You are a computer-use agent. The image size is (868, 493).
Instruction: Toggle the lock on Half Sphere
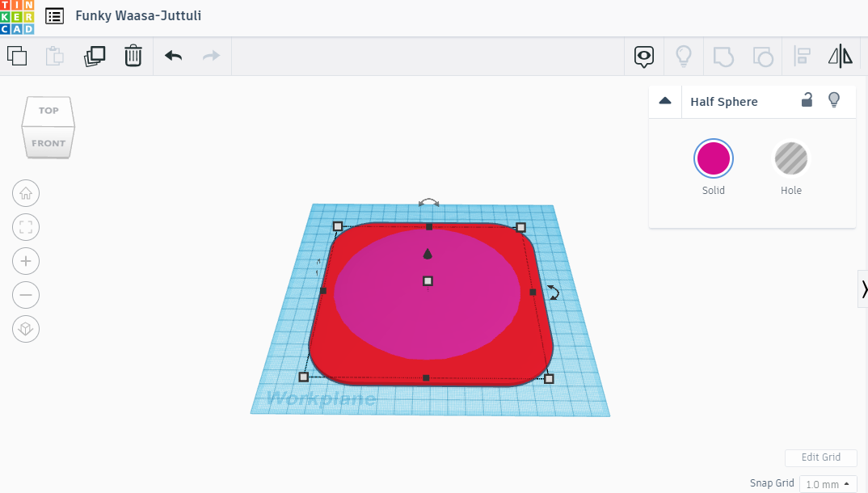(807, 99)
